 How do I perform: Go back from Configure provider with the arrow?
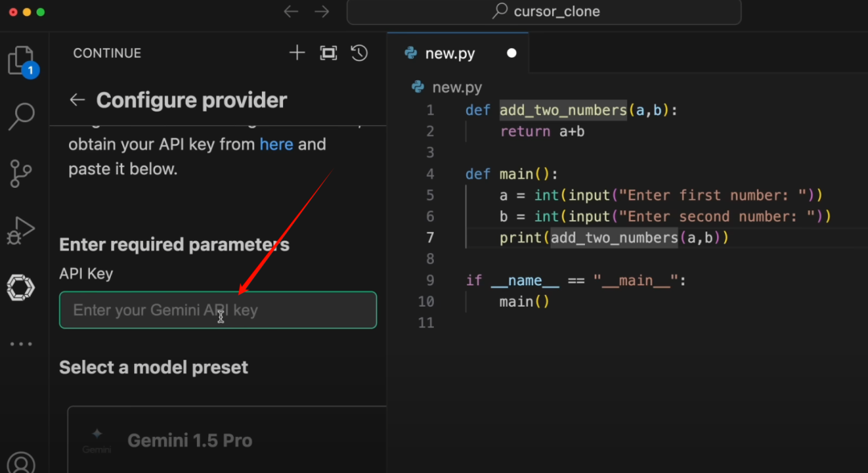[76, 100]
